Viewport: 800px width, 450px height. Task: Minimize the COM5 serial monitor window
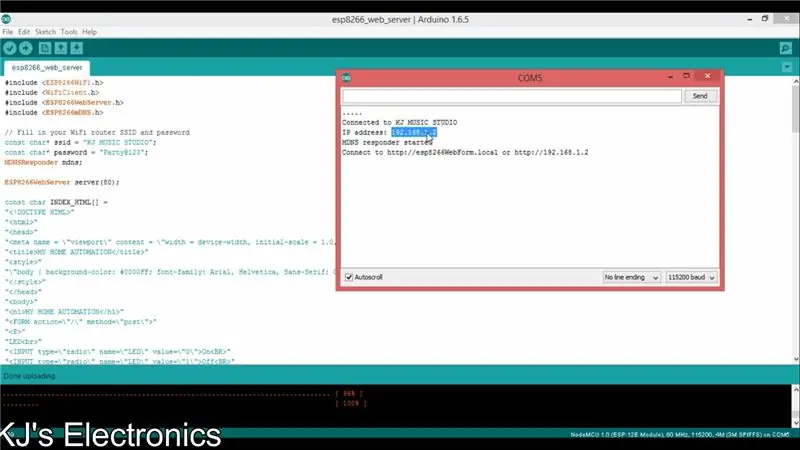pos(670,77)
